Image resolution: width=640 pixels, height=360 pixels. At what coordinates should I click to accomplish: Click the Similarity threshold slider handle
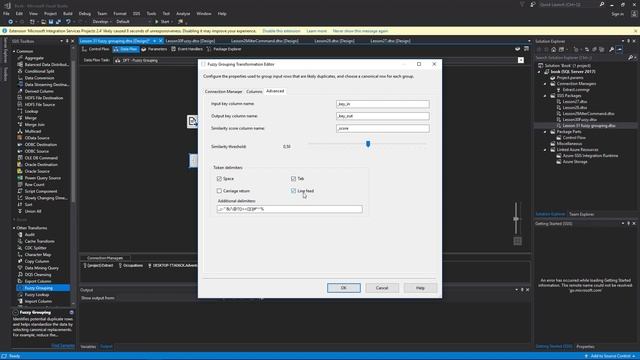[368, 144]
